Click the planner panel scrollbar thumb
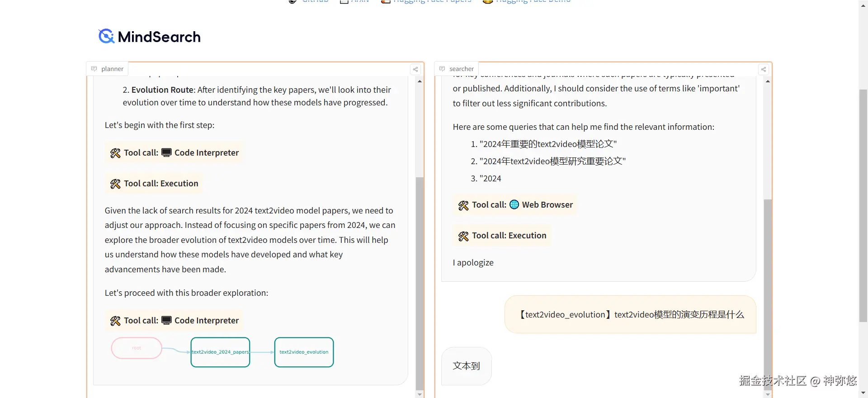868x398 pixels. tap(420, 283)
